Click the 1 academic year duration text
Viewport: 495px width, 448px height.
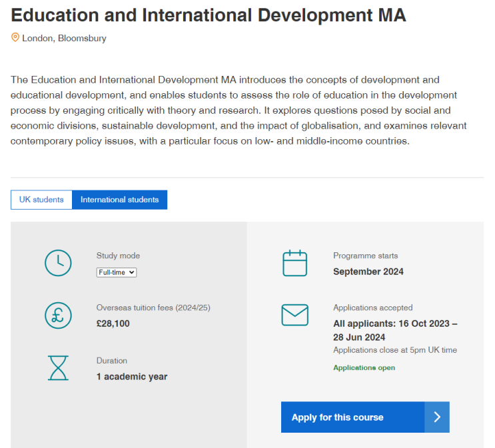coord(132,377)
